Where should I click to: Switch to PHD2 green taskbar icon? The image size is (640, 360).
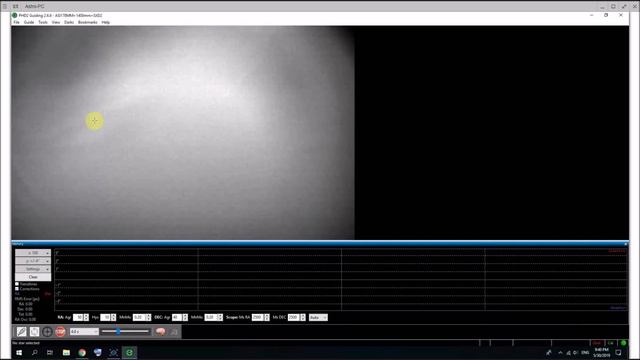(129, 352)
